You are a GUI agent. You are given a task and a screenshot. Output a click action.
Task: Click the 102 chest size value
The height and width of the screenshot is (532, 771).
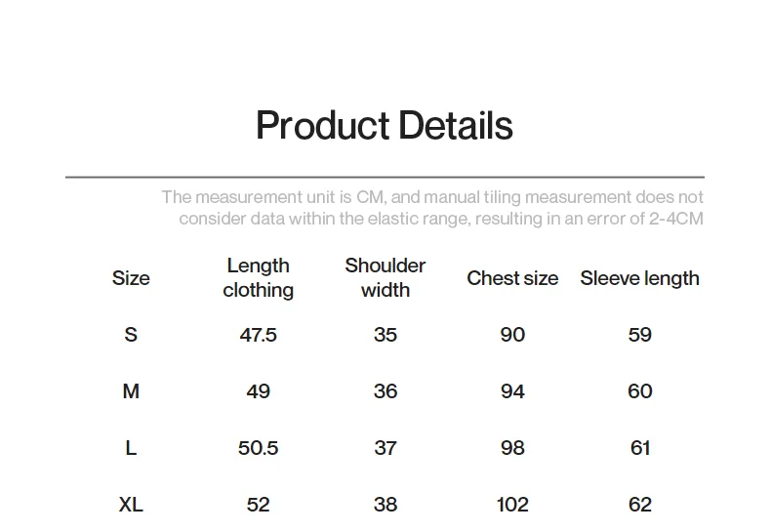[512, 505]
